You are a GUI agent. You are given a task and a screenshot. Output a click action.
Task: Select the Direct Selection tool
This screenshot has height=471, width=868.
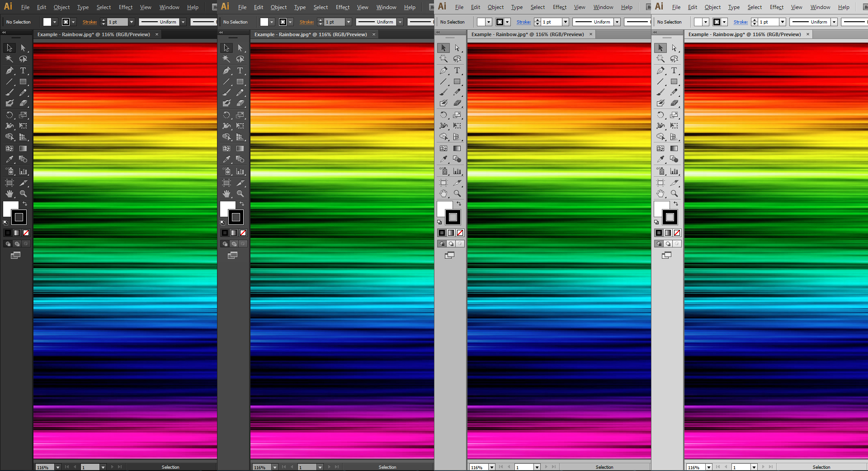coord(24,48)
